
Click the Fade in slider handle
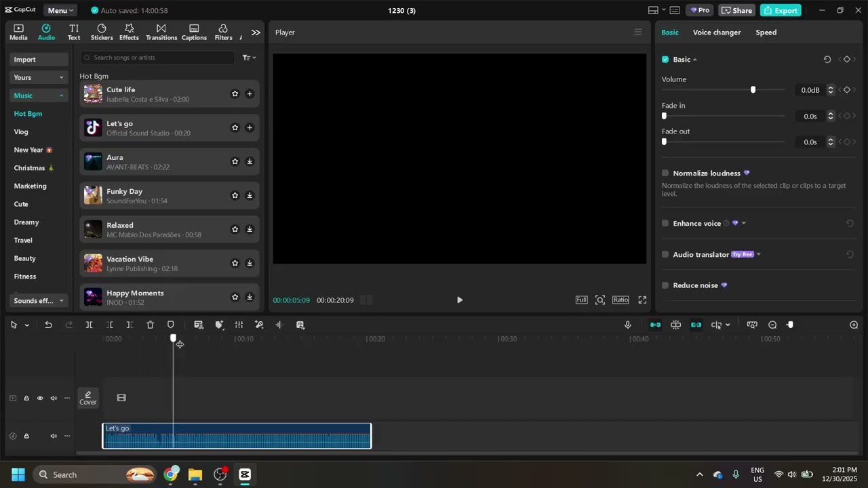pyautogui.click(x=664, y=117)
